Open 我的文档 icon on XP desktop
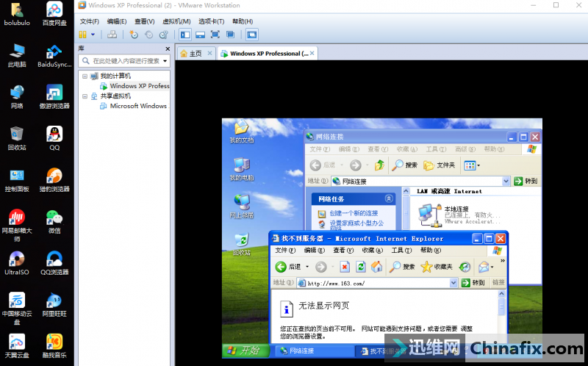Screen dimensions: 588x366 coord(242,132)
